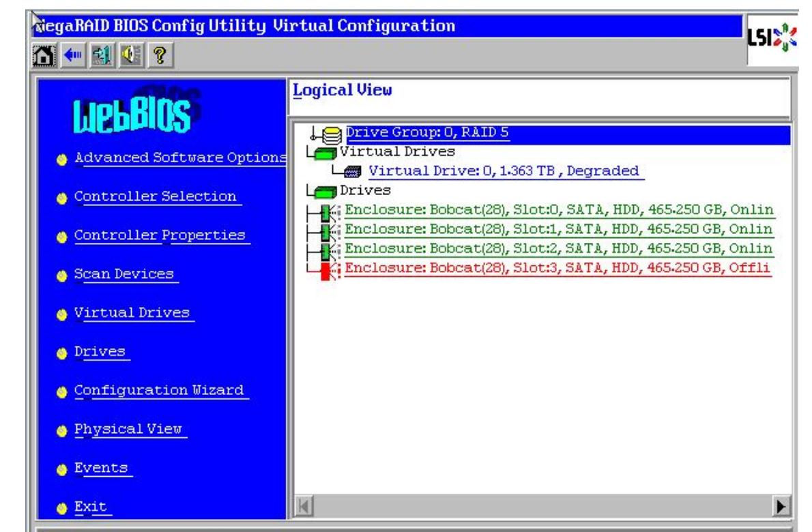Viewport: 812px width, 532px height.
Task: Click the yellow bullet beside Controller Properties
Action: point(61,237)
